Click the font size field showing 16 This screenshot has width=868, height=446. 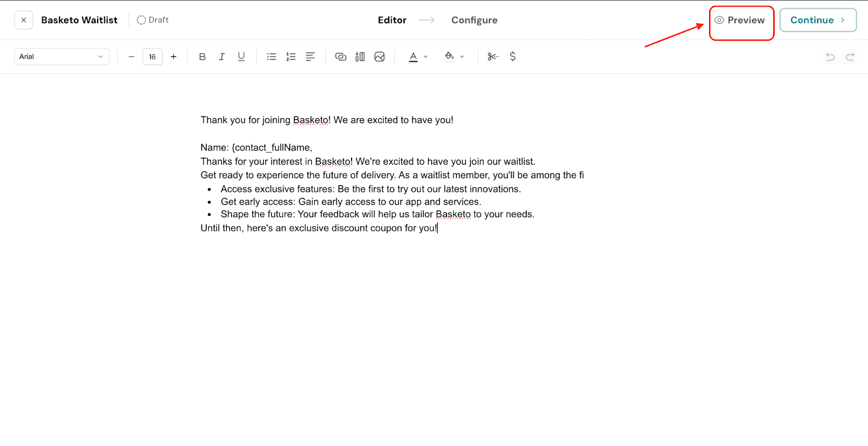tap(152, 56)
